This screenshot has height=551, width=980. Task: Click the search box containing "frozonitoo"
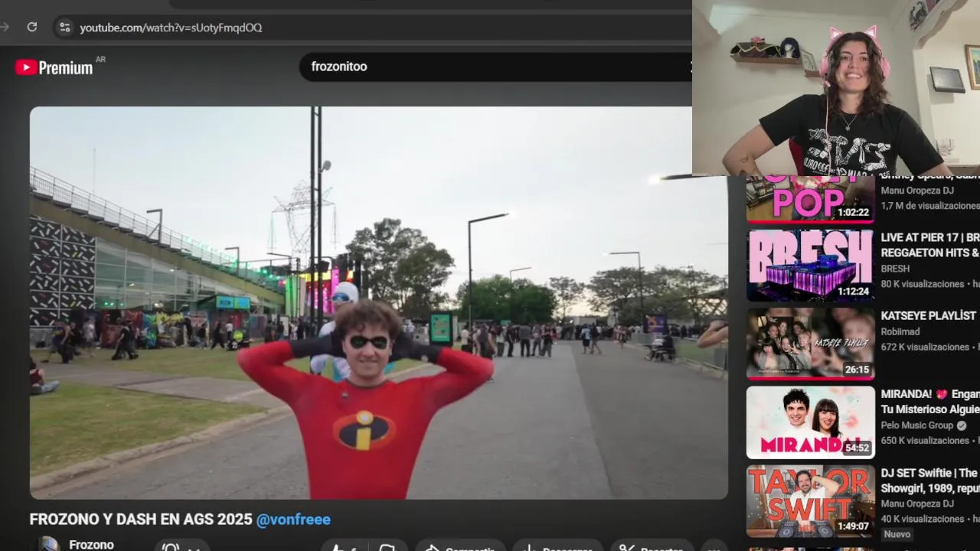[495, 67]
